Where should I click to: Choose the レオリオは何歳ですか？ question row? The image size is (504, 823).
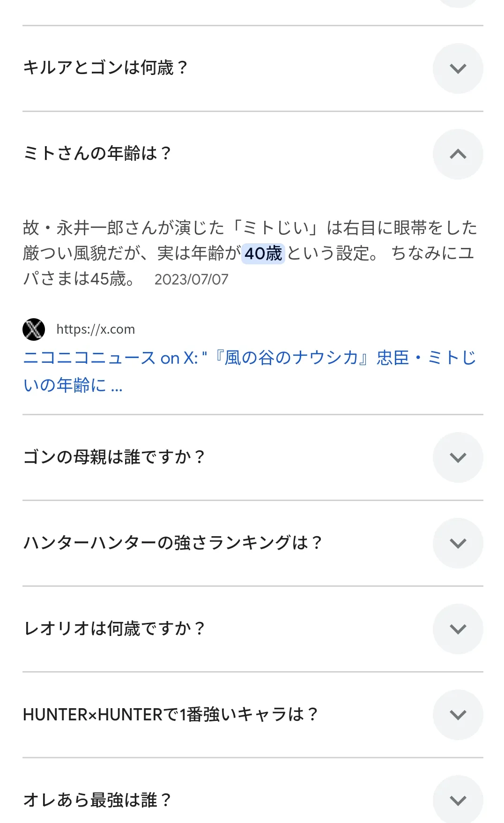(253, 629)
